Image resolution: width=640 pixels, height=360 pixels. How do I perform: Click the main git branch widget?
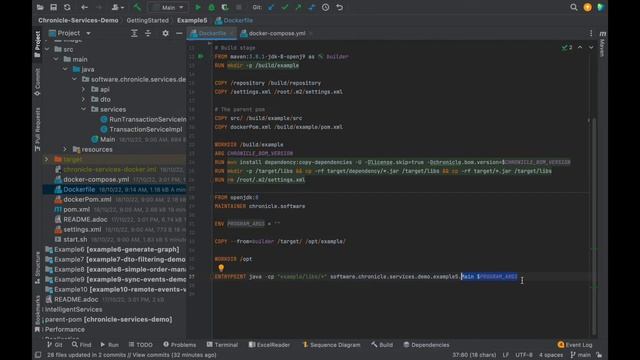click(581, 355)
